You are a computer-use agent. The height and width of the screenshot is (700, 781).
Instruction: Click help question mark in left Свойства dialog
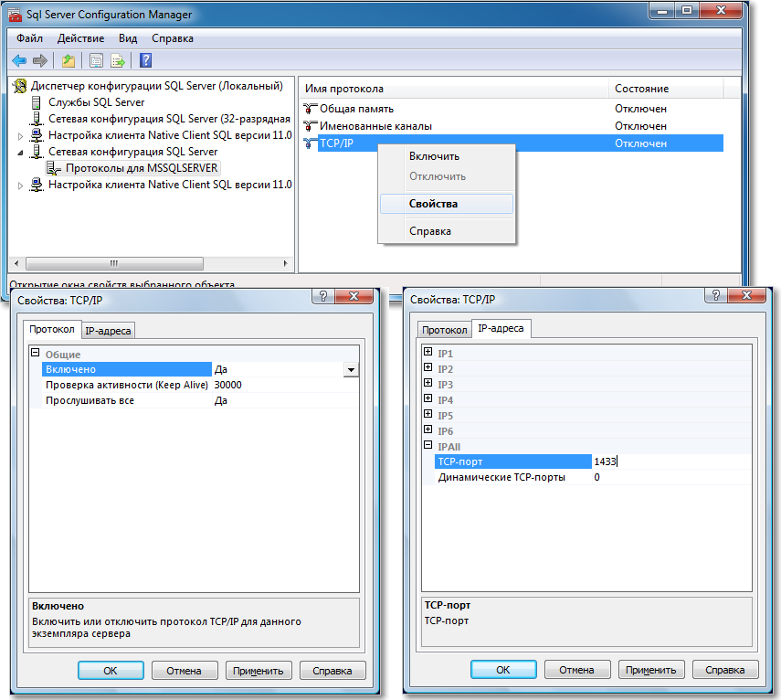(x=323, y=296)
